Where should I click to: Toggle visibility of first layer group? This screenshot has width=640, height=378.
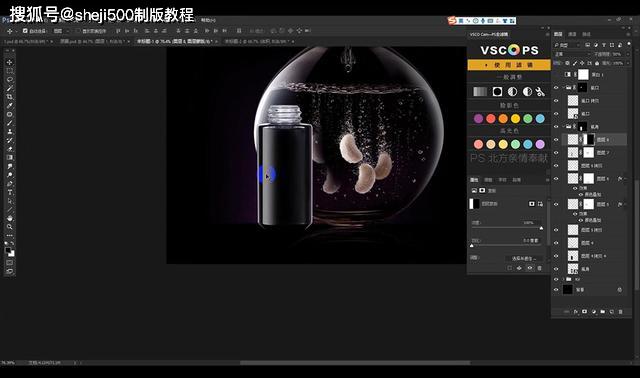click(x=556, y=87)
